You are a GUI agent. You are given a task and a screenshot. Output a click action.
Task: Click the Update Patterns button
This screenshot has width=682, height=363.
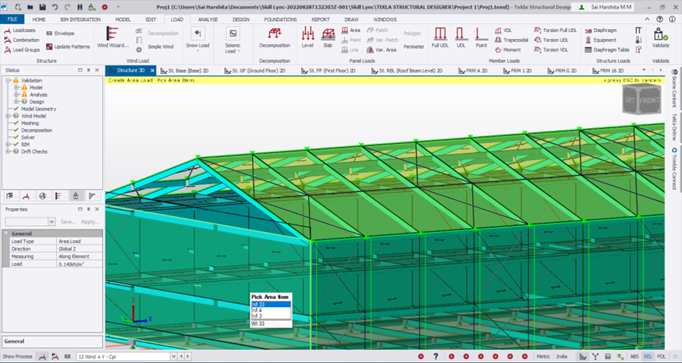(x=68, y=47)
